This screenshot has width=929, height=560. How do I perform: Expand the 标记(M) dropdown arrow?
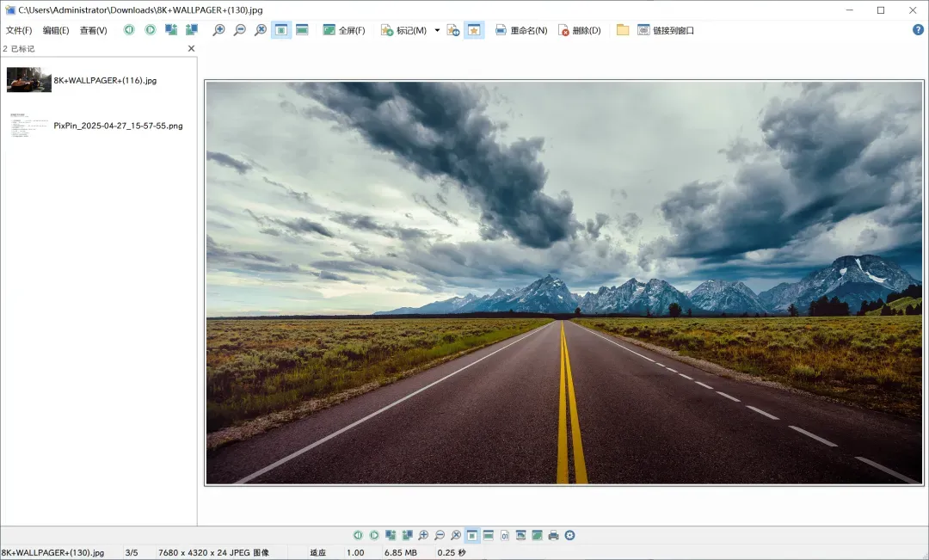point(437,29)
